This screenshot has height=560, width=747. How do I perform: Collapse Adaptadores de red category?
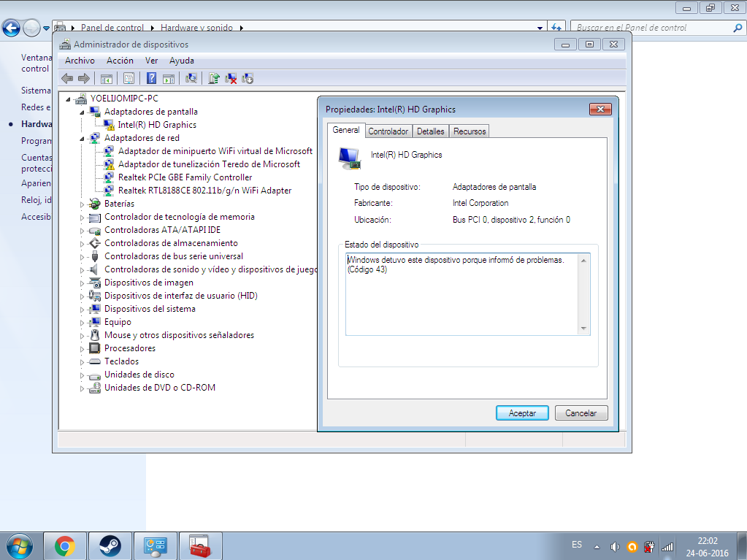pyautogui.click(x=82, y=139)
